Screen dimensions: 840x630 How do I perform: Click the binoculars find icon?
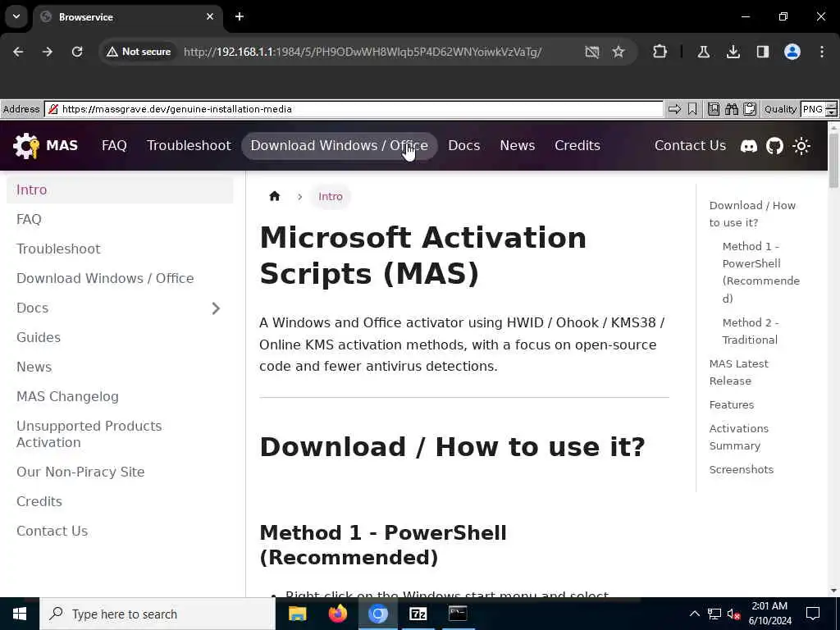pos(731,109)
